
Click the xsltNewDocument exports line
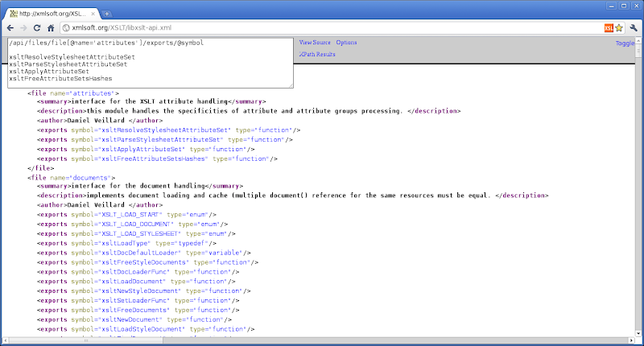click(x=134, y=319)
